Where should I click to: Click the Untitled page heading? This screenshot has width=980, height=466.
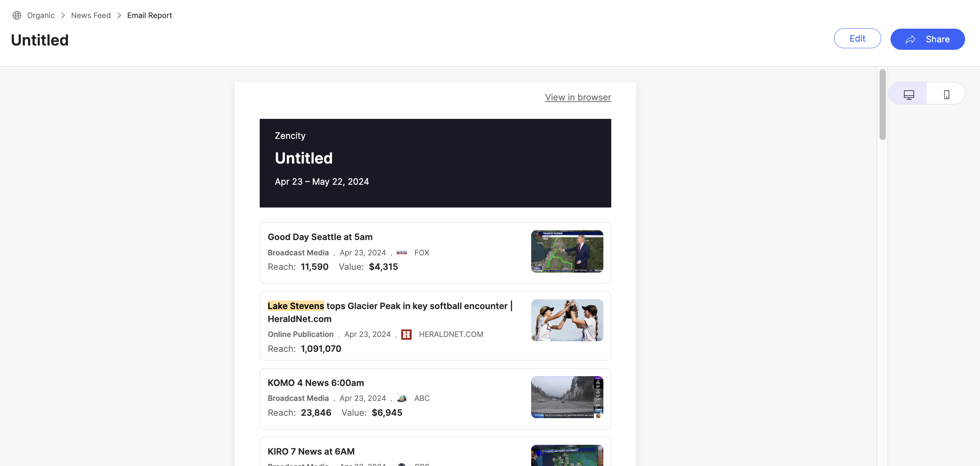[x=40, y=40]
